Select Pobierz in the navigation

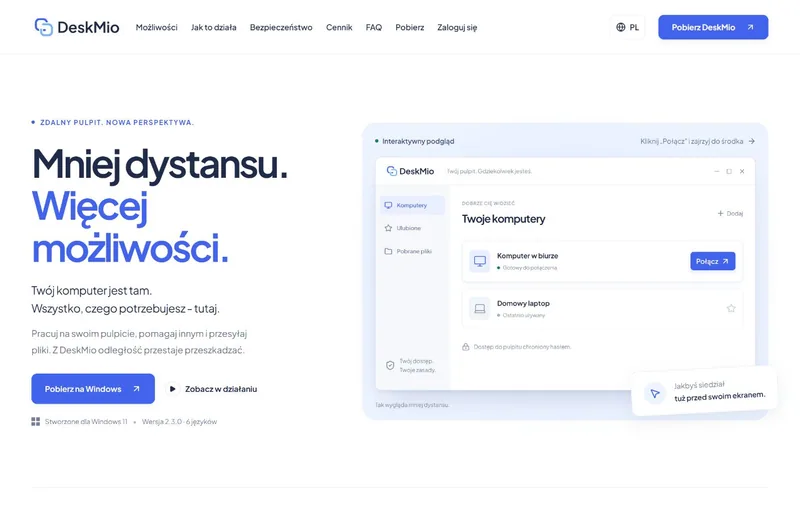[x=409, y=28]
